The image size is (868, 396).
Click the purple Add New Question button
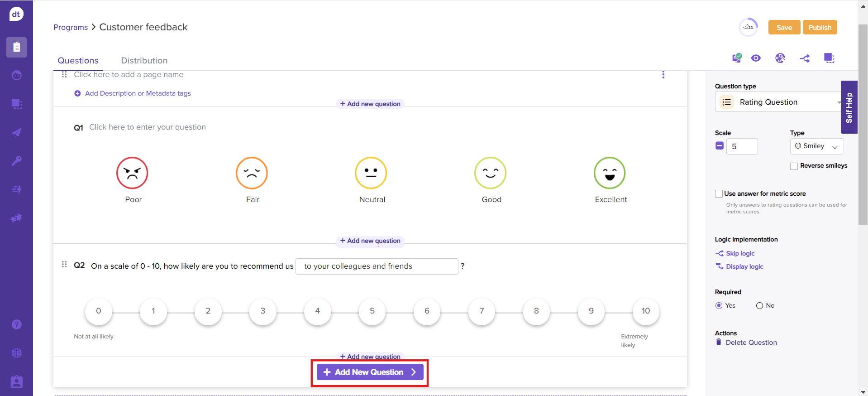click(x=370, y=372)
